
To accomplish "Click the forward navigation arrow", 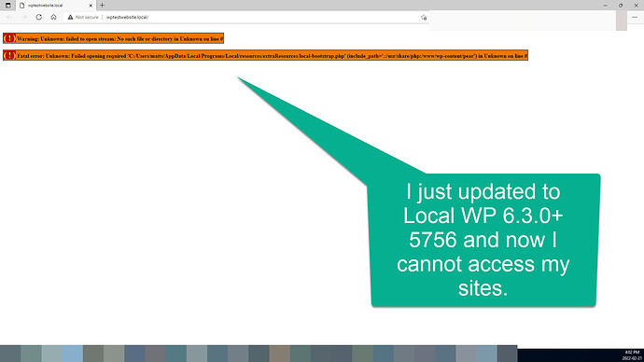I will (24, 17).
